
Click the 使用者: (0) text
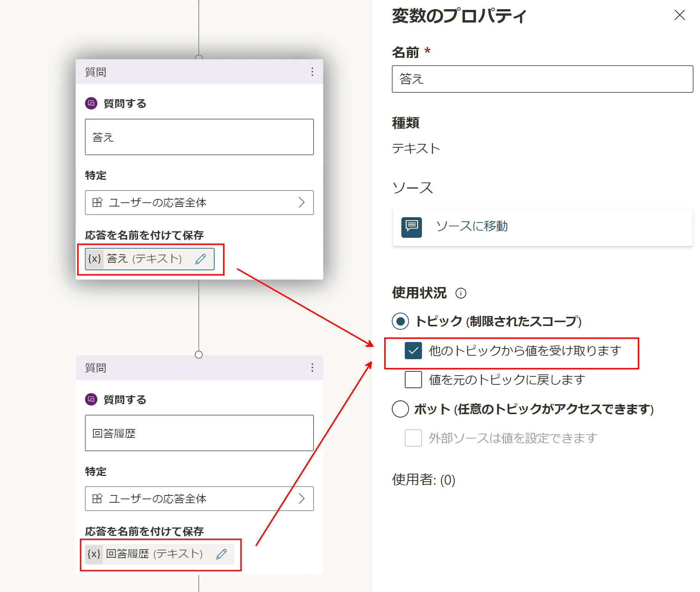point(424,480)
